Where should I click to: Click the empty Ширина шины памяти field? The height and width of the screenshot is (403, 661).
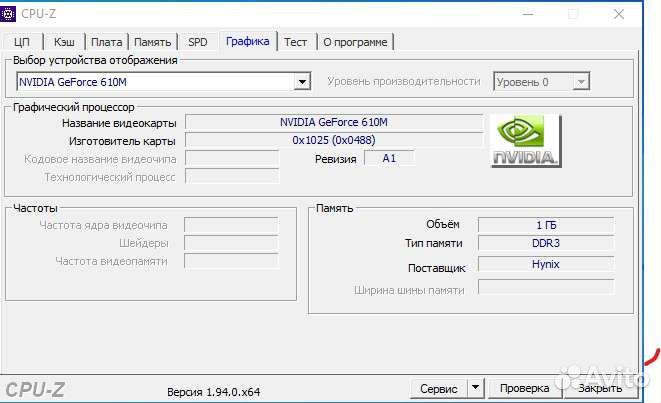click(546, 287)
